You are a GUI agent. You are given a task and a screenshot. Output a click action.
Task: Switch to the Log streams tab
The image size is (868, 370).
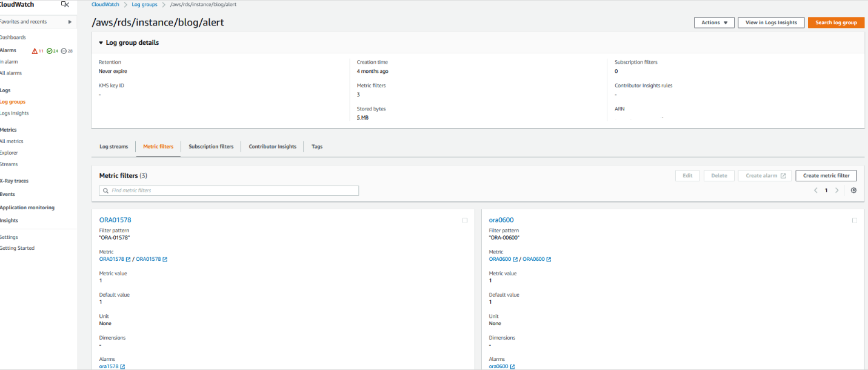click(114, 147)
